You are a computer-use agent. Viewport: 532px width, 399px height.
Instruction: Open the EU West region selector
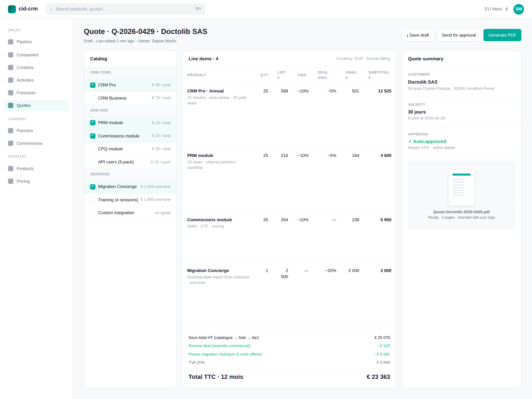pos(496,9)
